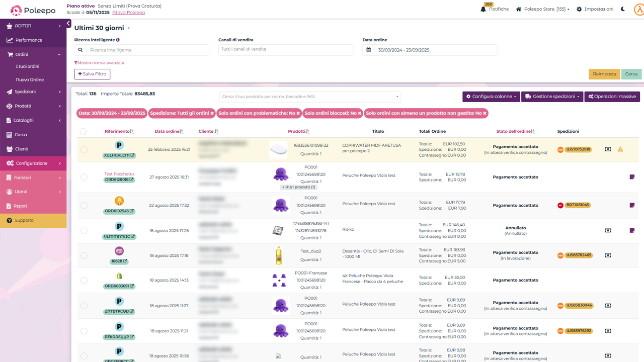This screenshot has height=362, width=644.
Task: Click the info icon beside Ricerca intelligente
Action: (118, 40)
